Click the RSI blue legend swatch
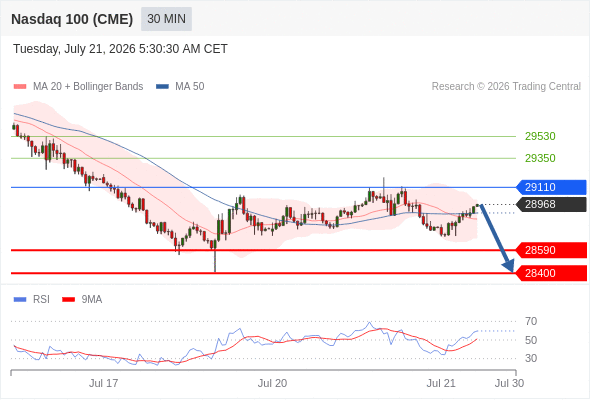This screenshot has width=590, height=400. [20, 300]
